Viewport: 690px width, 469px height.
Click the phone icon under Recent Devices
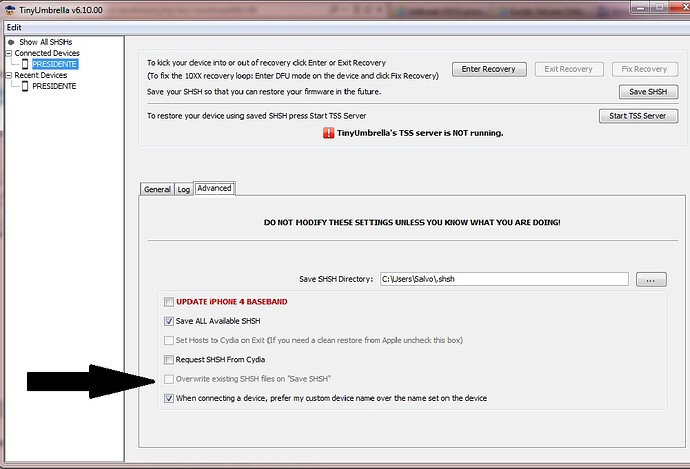pyautogui.click(x=24, y=86)
